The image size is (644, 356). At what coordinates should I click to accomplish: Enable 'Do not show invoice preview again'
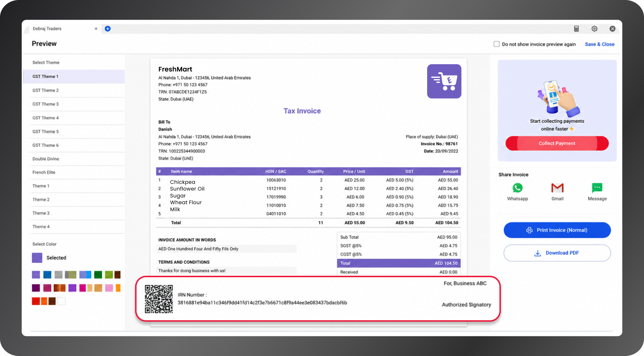coord(497,44)
